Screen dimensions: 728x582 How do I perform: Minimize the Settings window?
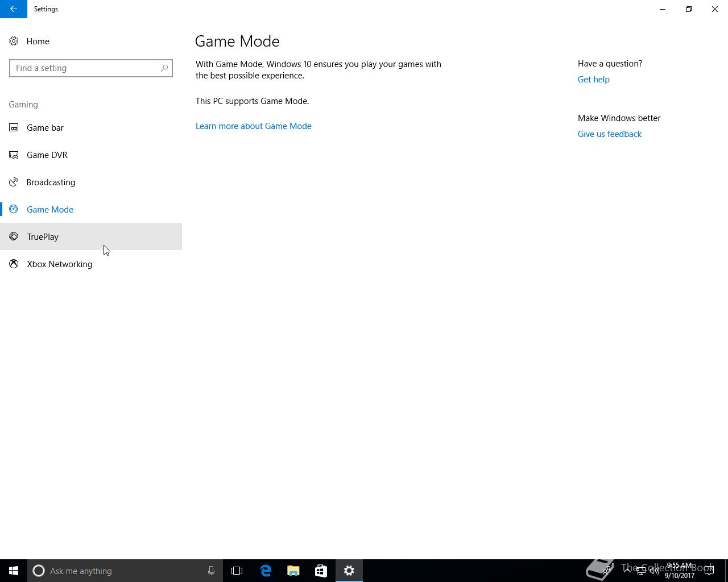coord(663,9)
